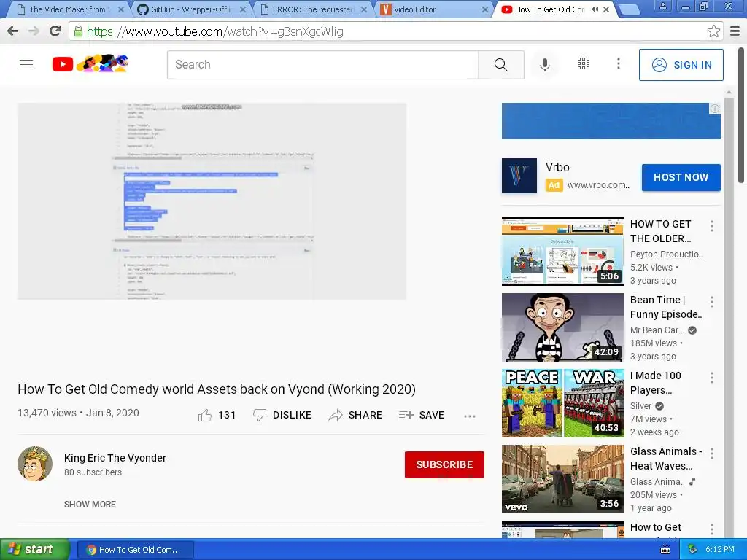Go forward in Chrome browser

tap(34, 31)
